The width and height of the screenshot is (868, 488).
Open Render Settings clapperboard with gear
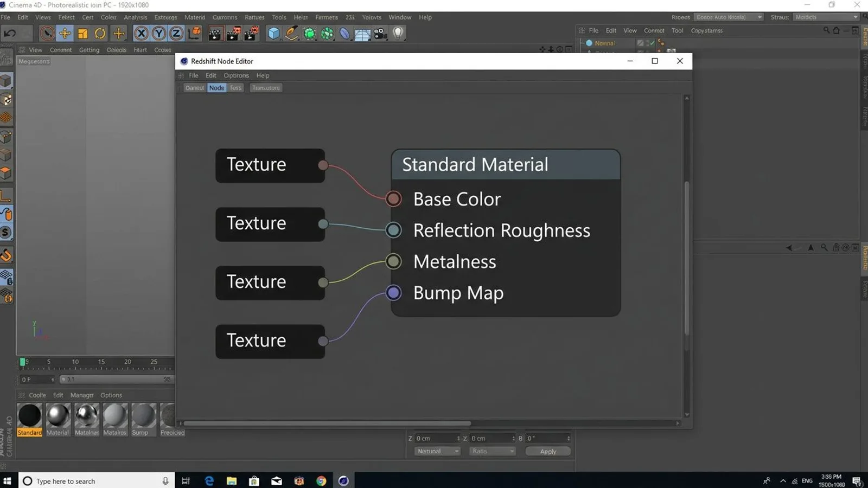[x=251, y=34]
